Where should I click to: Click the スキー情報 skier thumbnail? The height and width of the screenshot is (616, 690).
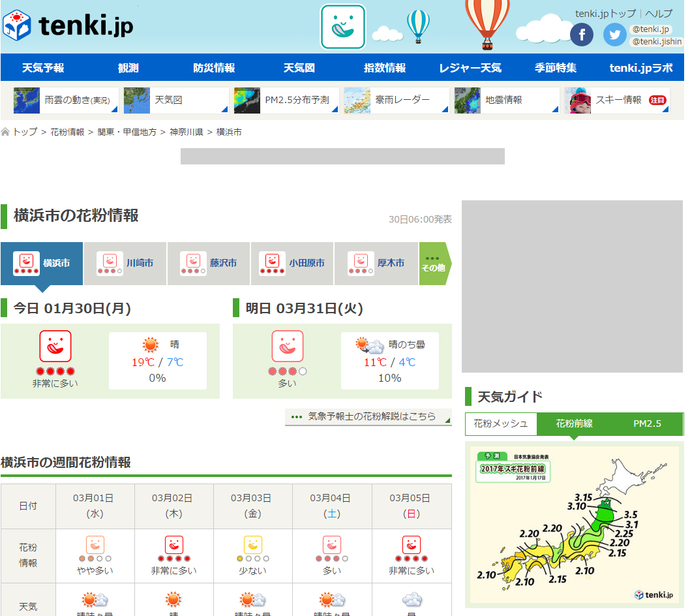578,100
